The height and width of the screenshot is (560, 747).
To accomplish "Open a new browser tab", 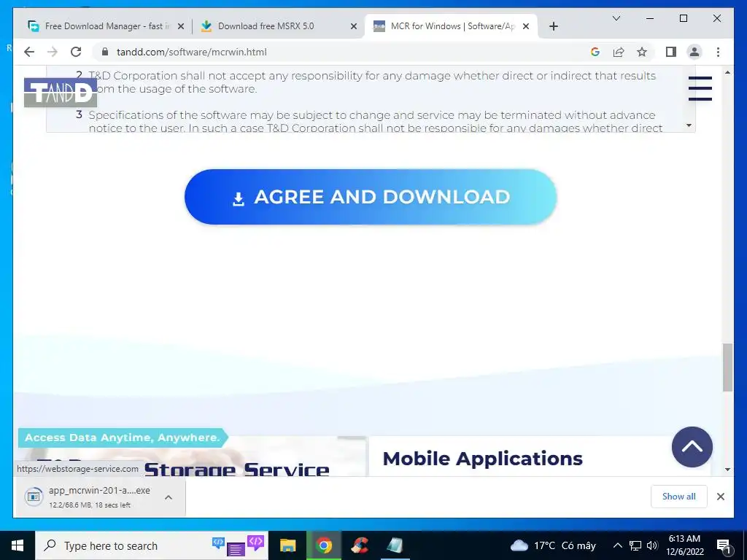I will point(553,27).
